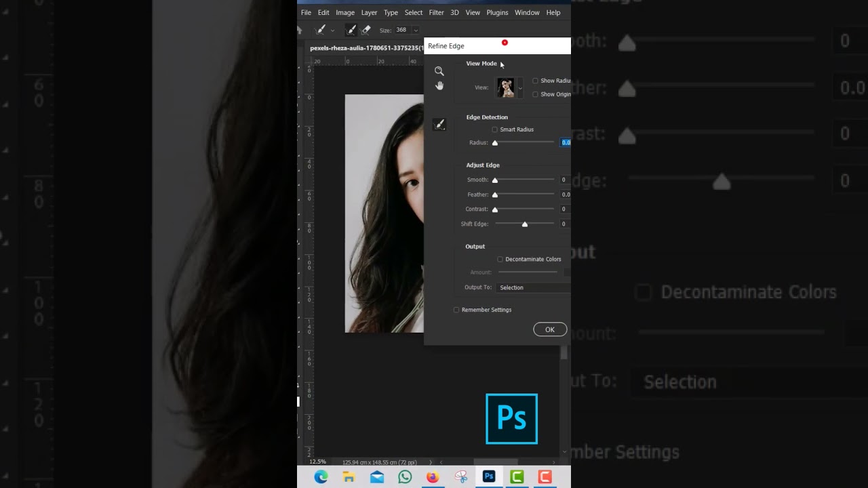Check the Smart Radius option

pos(494,129)
